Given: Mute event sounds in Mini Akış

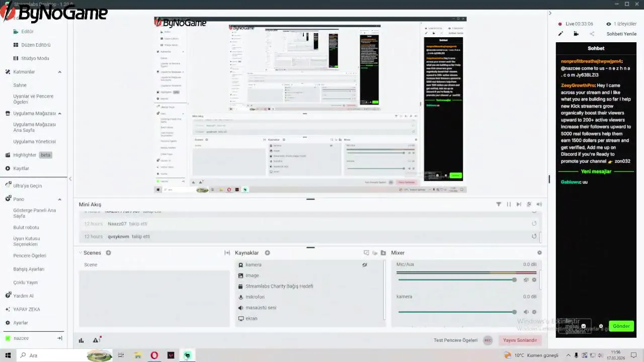Looking at the screenshot, I should (539, 204).
